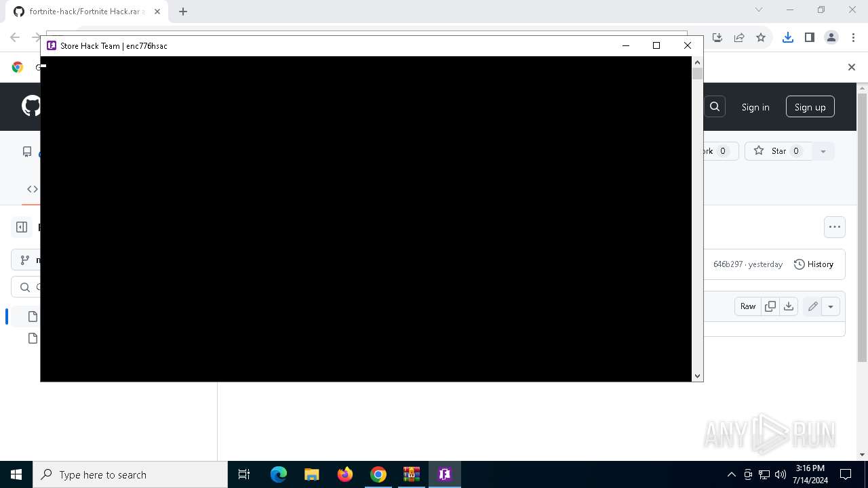Image resolution: width=868 pixels, height=488 pixels.
Task: Close the Chrome infobar with X
Action: pyautogui.click(x=852, y=67)
